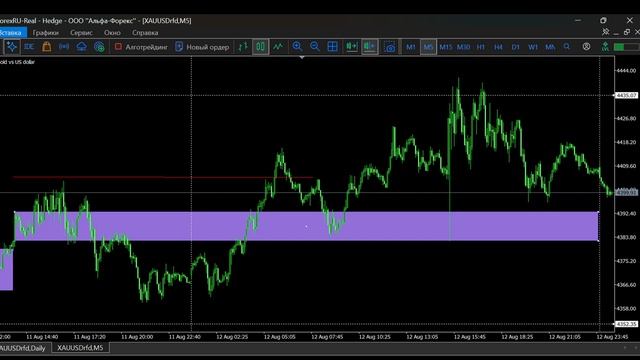Click the 12 Aug 05:05 time label
Image resolution: width=640 pixels, height=360 pixels.
280,337
